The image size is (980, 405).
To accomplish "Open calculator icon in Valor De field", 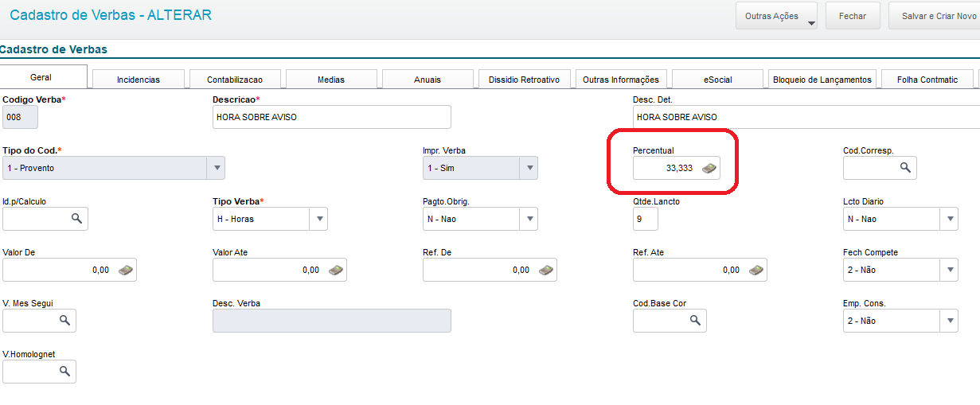I will (126, 270).
